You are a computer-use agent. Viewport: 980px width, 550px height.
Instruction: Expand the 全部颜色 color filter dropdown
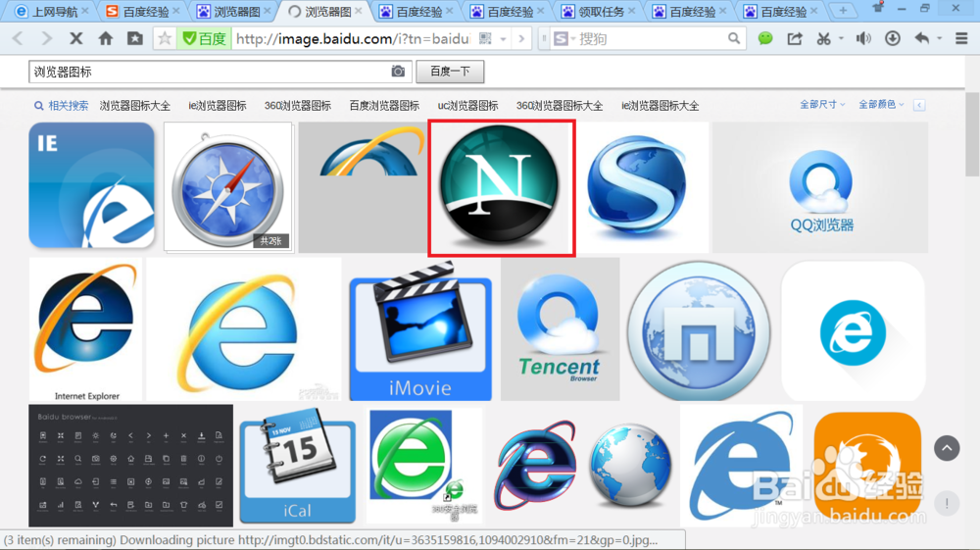[881, 104]
